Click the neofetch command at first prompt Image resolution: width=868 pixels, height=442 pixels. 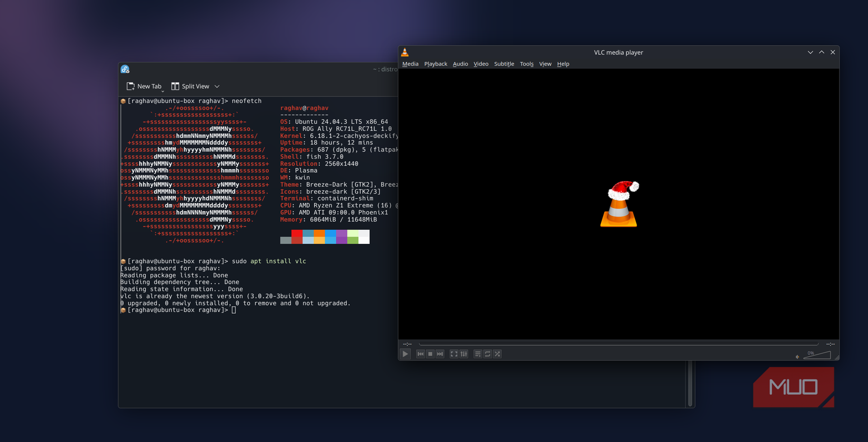point(247,101)
